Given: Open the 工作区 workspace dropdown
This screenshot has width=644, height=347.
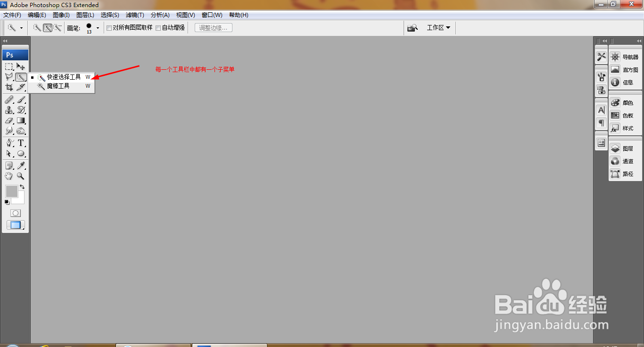Looking at the screenshot, I should [x=438, y=28].
